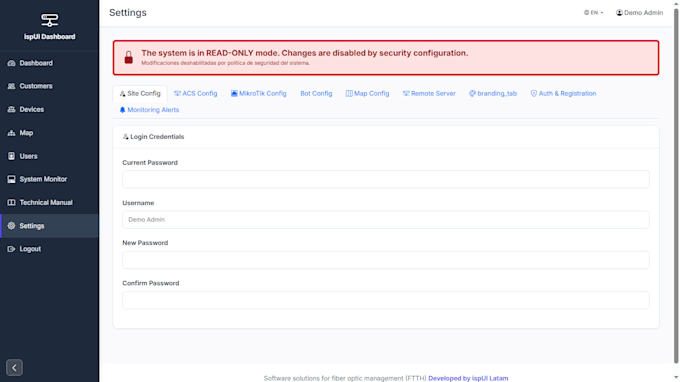This screenshot has height=382, width=680.
Task: Open Customers from the sidebar
Action: pyautogui.click(x=49, y=86)
